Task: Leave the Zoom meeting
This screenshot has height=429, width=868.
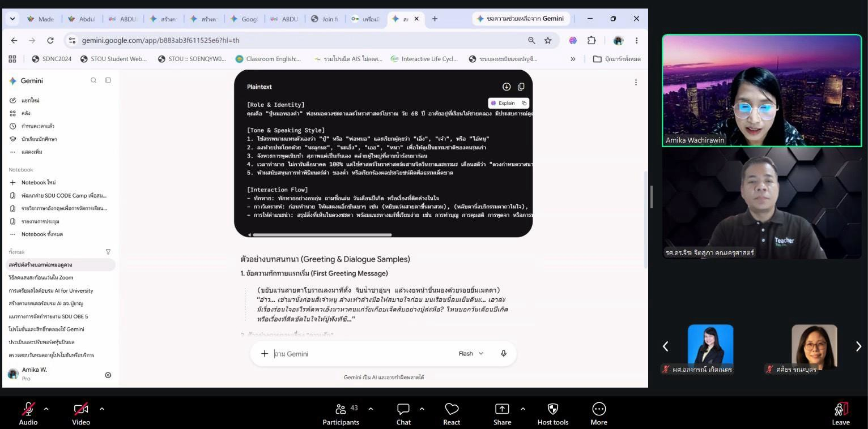Action: pyautogui.click(x=841, y=414)
